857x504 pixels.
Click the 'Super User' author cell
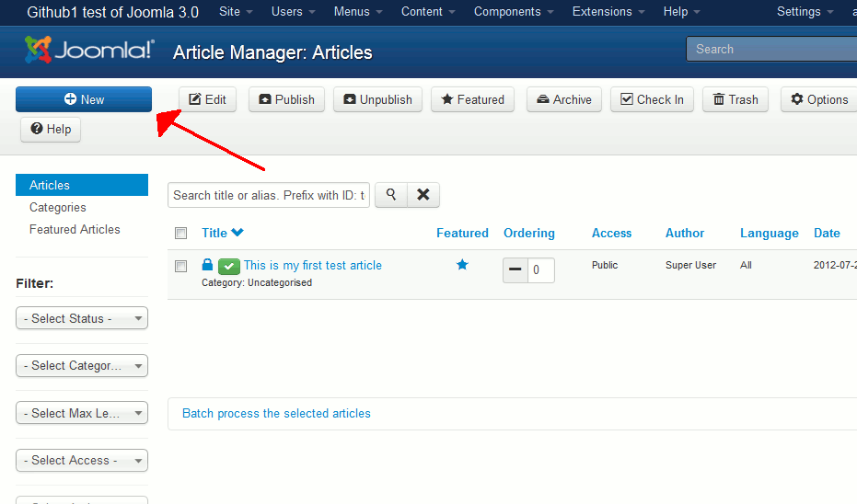click(690, 265)
